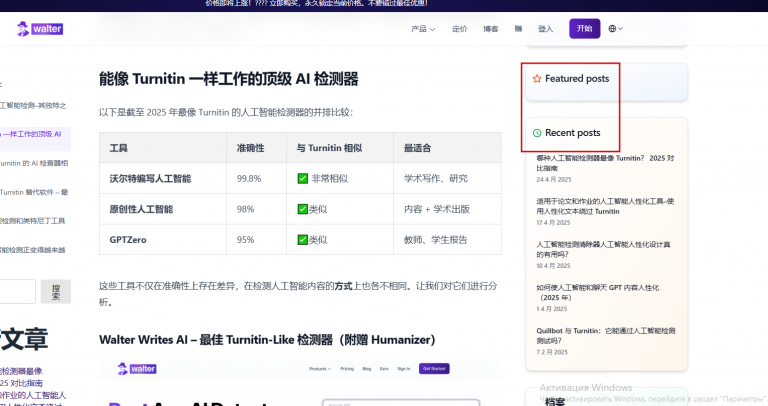Click the Walter logo in the header
The height and width of the screenshot is (406, 768).
coord(40,29)
